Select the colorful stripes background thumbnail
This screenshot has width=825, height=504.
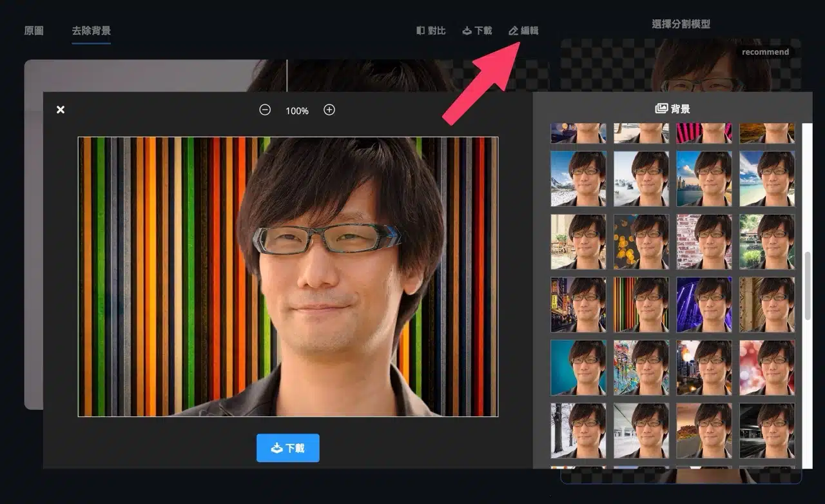[641, 304]
